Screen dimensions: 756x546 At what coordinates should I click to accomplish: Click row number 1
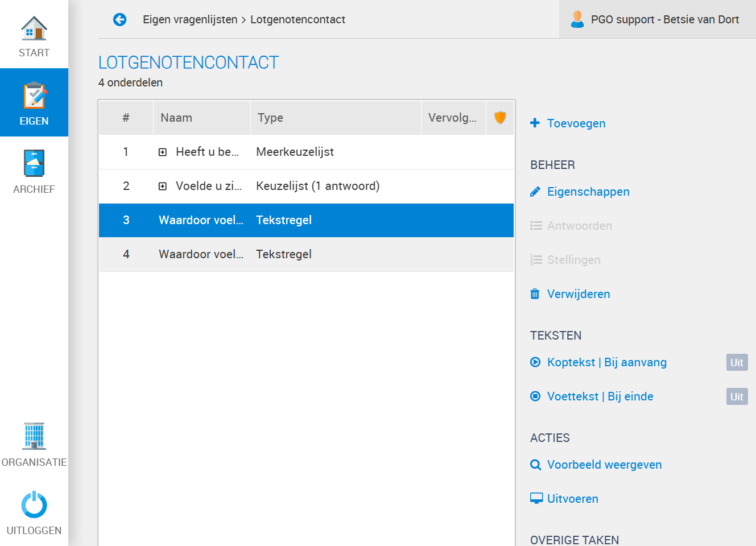pyautogui.click(x=126, y=152)
